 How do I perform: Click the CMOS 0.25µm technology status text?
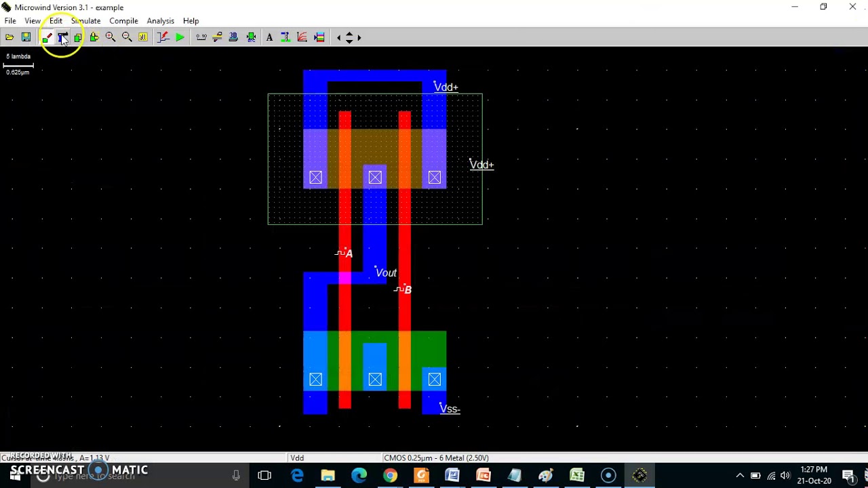click(x=436, y=458)
